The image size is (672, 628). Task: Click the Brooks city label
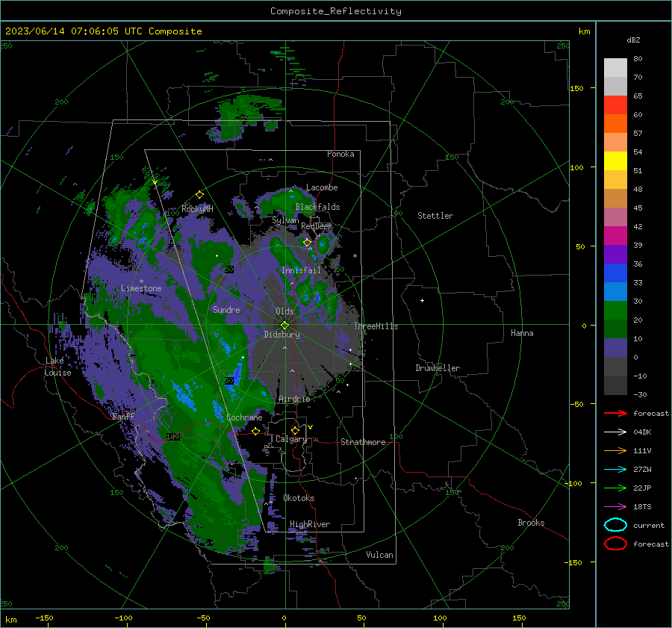pos(531,523)
